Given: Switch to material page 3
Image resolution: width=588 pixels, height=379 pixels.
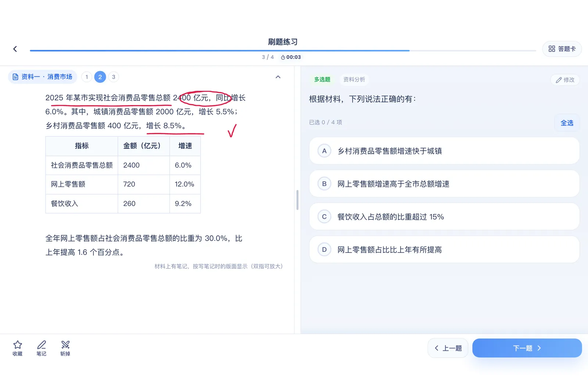Looking at the screenshot, I should coord(114,77).
